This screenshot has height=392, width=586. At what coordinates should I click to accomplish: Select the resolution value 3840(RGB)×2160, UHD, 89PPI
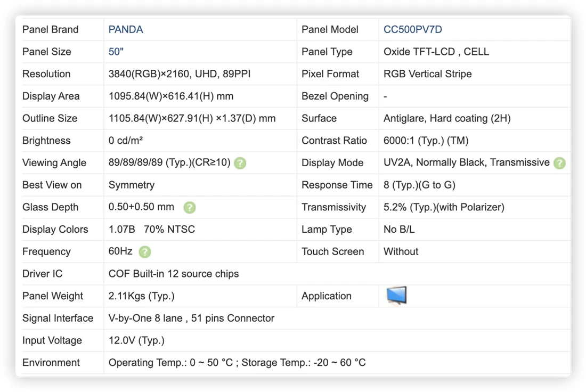tap(180, 74)
